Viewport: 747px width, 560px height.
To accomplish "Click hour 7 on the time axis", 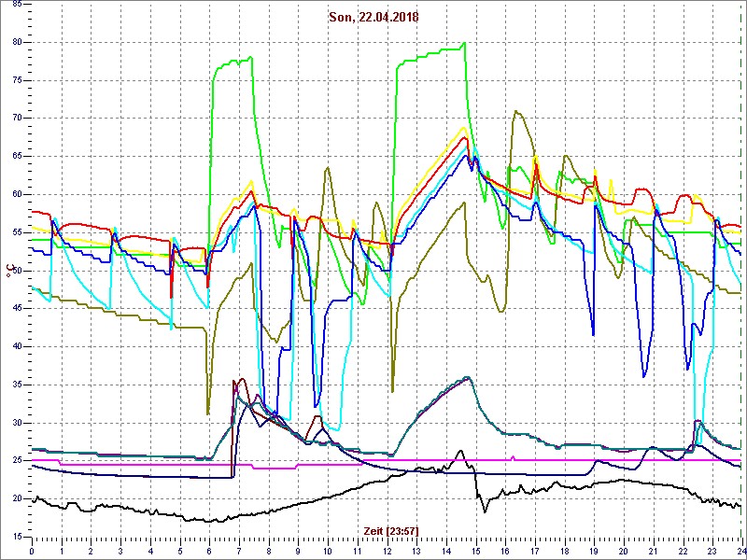I will (x=239, y=551).
